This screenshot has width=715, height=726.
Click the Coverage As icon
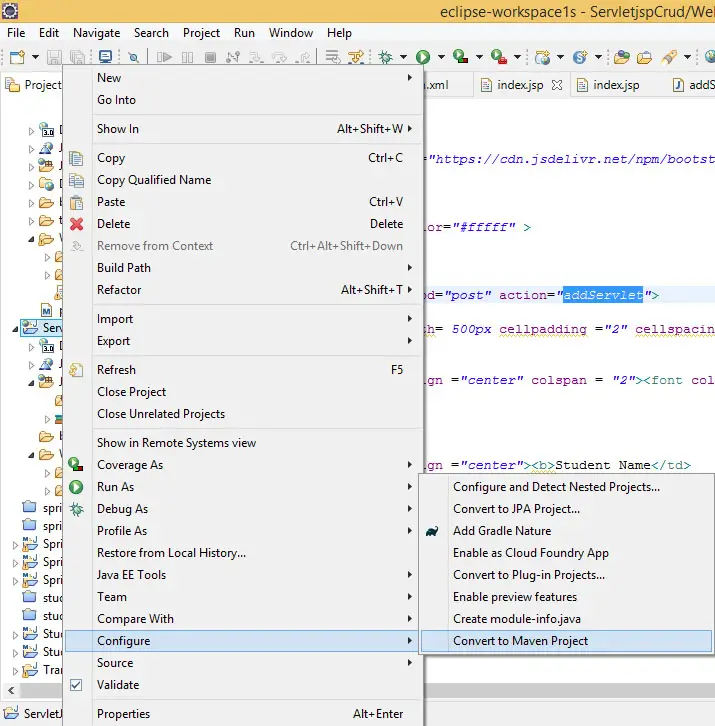coord(77,465)
